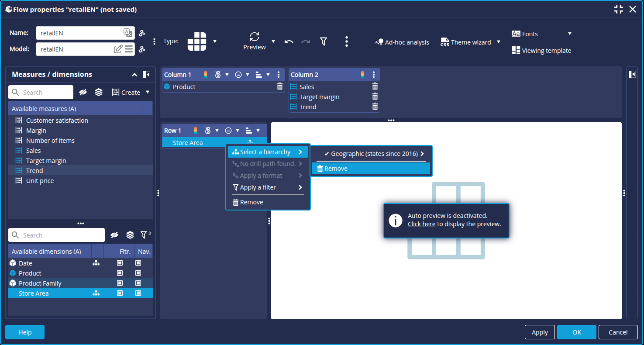Click the filter funnel icon in toolbar
Viewport: 644px width, 345px height.
pos(323,41)
